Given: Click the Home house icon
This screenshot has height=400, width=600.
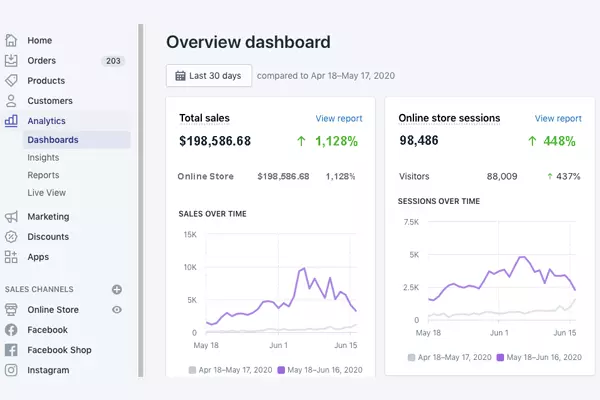Looking at the screenshot, I should (11, 41).
